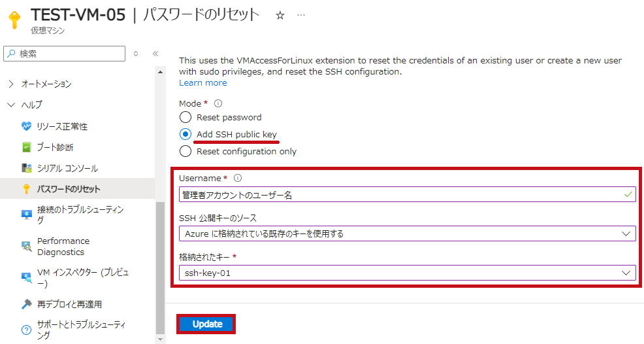Click the 再デプロイと再適用 hammer icon

click(26, 304)
